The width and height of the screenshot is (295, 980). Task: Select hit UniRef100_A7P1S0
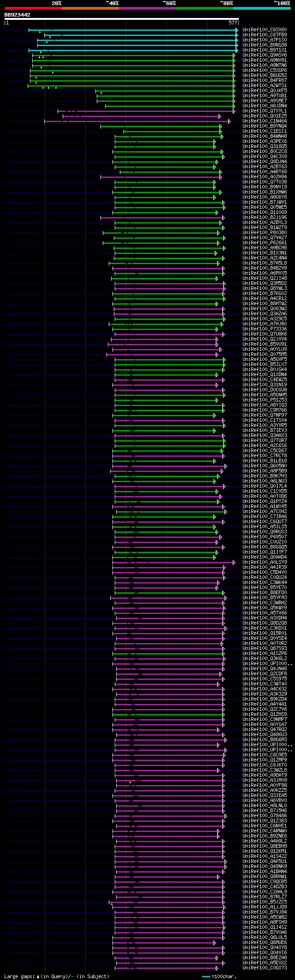(x=265, y=40)
